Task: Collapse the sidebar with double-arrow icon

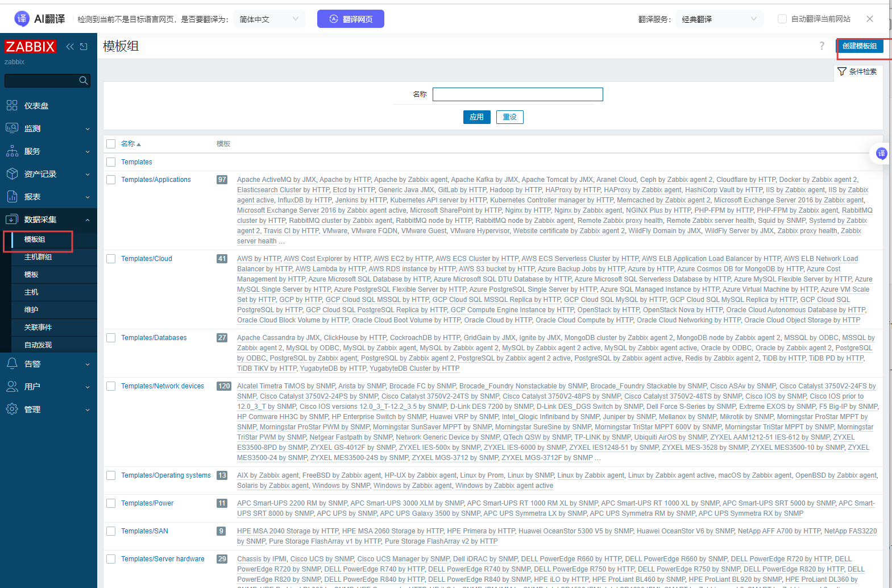Action: point(70,47)
